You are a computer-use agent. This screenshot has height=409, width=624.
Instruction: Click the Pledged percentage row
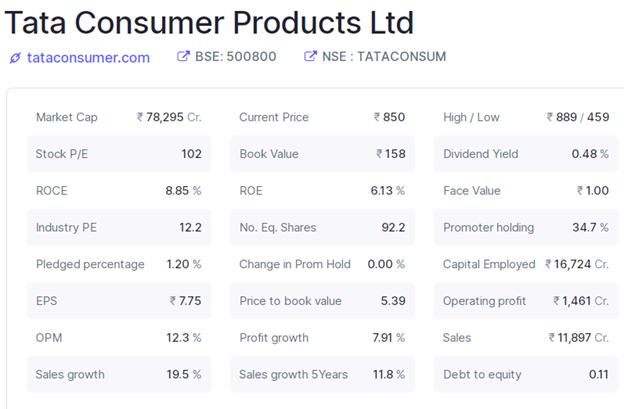118,264
